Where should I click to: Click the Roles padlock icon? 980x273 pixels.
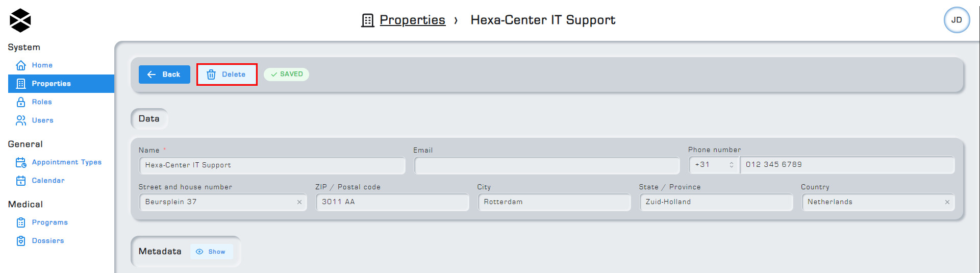click(21, 102)
